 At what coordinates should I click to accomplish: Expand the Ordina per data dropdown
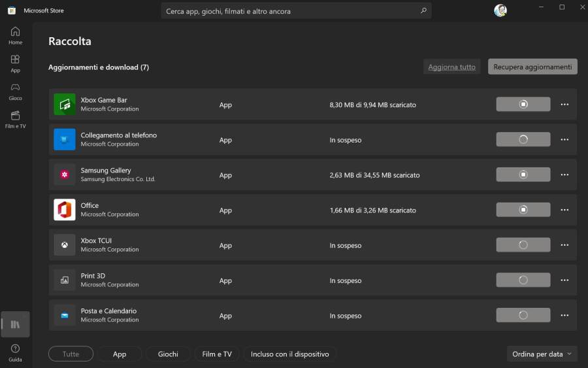pyautogui.click(x=542, y=354)
